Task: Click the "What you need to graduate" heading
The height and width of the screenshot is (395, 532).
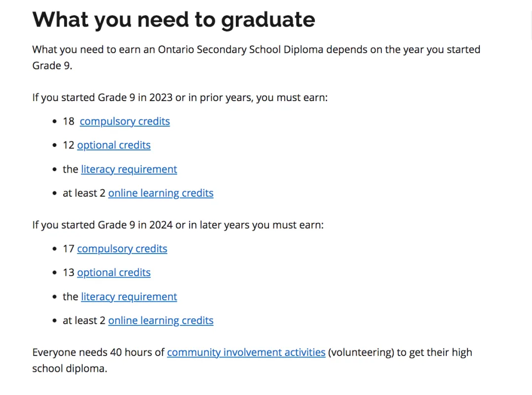Action: point(173,20)
